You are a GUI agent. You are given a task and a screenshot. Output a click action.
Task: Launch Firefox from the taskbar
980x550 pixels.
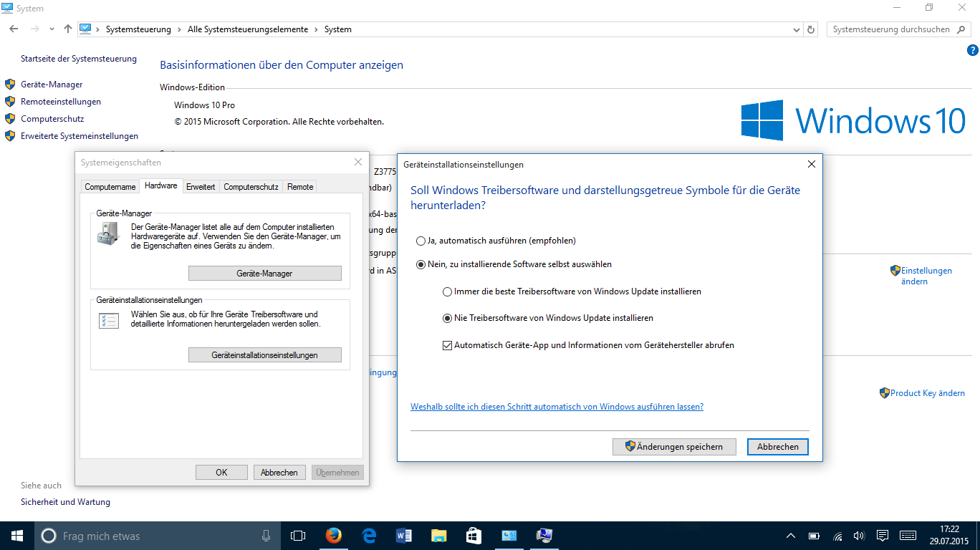(x=333, y=536)
